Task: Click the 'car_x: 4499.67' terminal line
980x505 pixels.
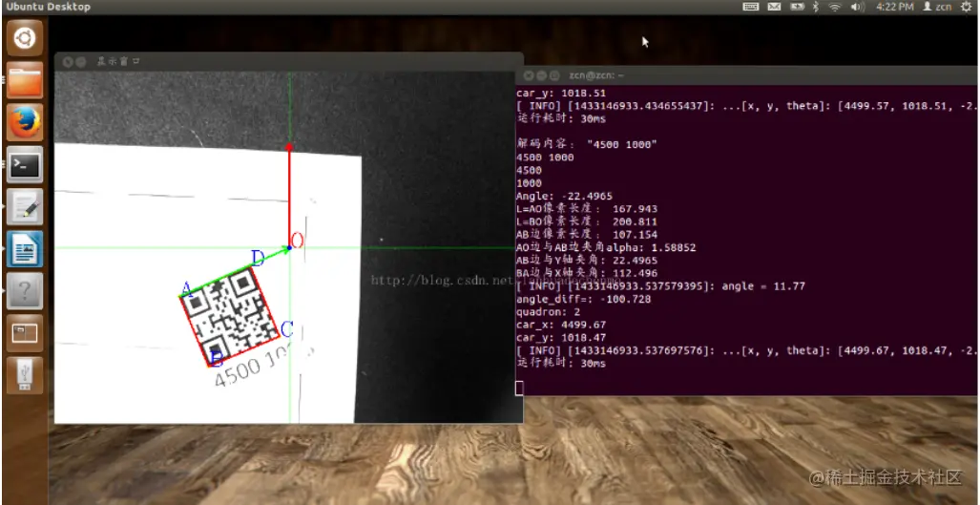Action: tap(561, 325)
